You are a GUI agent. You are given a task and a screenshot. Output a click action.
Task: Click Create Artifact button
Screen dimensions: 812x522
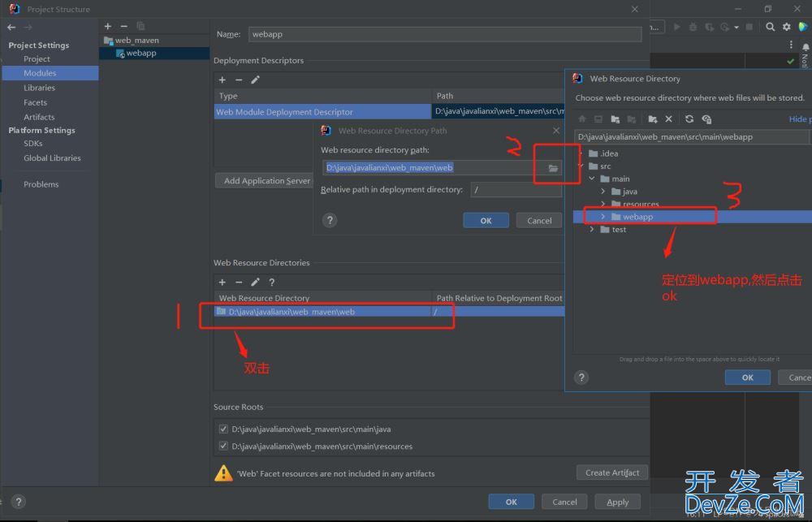coord(612,472)
